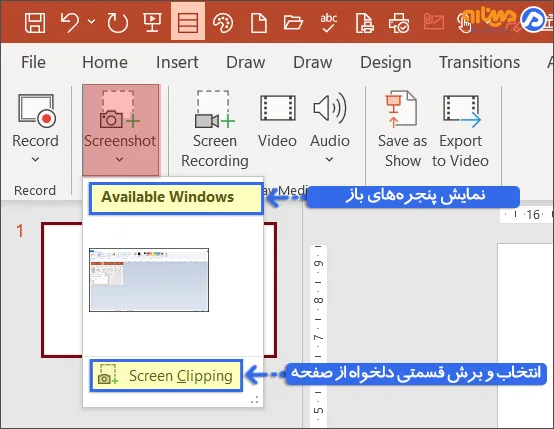Open the first Draw tab

(246, 62)
